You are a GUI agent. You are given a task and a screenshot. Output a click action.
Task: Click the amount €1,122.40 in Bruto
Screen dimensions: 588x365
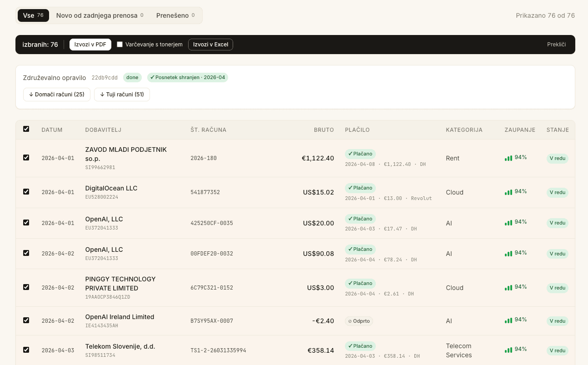tap(318, 158)
